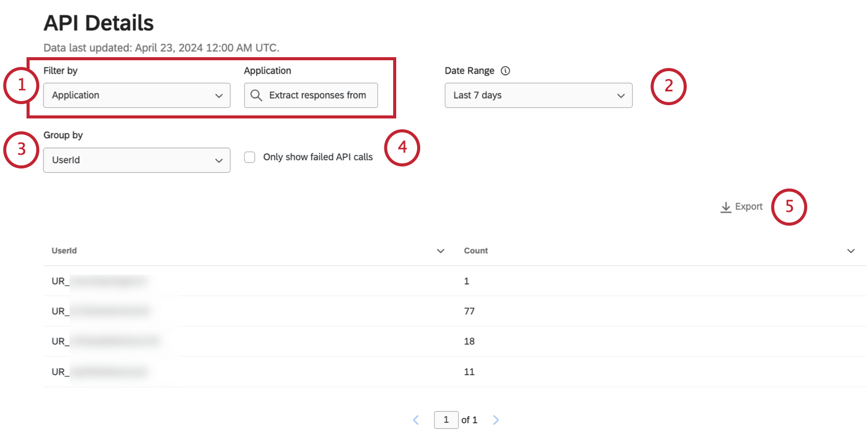The width and height of the screenshot is (868, 434).
Task: Click the Date Range info icon
Action: point(505,71)
